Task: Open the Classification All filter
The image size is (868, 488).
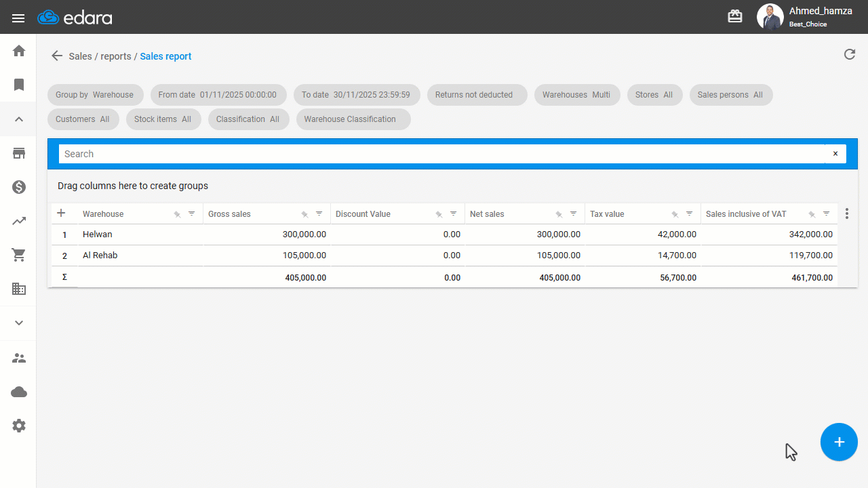Action: pyautogui.click(x=248, y=119)
